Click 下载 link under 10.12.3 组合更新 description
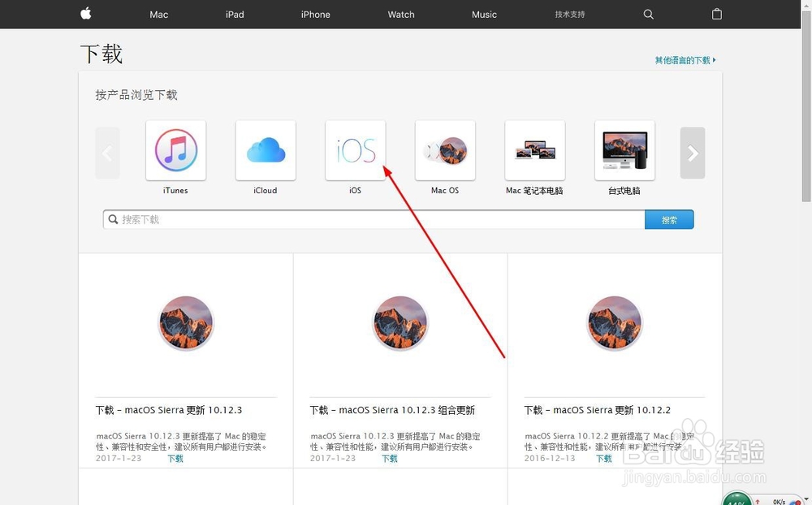Viewport: 812px width, 505px height. 390,459
